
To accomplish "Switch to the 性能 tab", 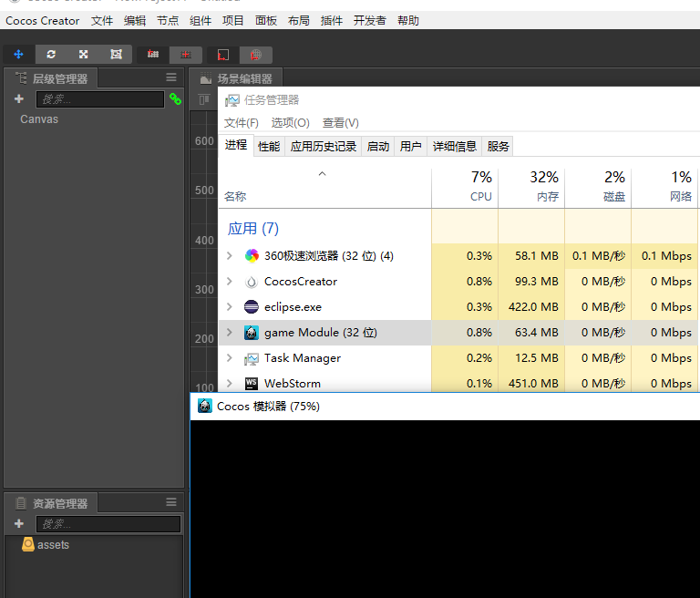I will pos(269,147).
